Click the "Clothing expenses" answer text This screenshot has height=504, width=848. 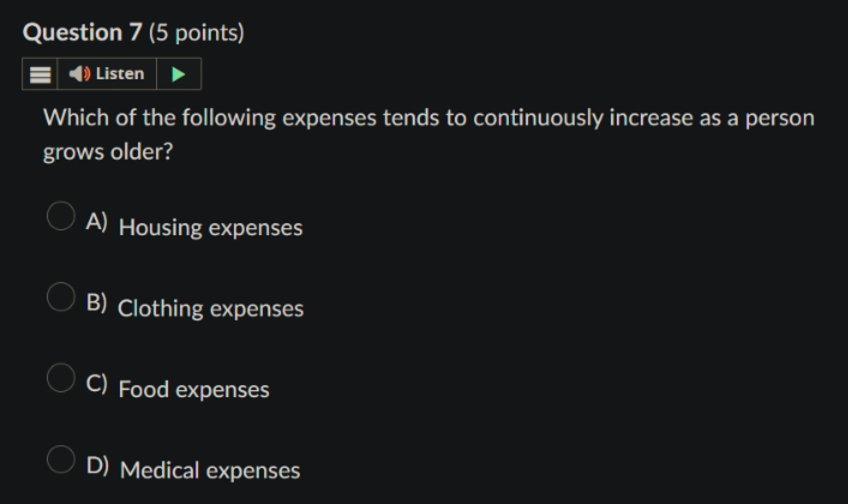coord(210,309)
